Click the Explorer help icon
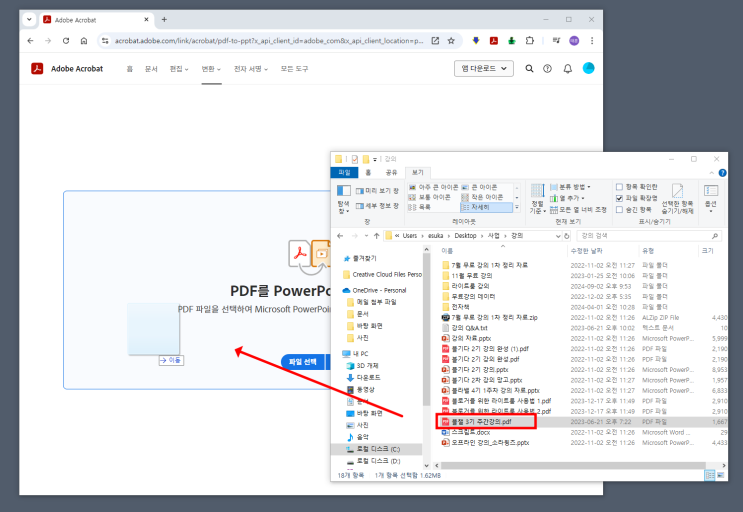This screenshot has height=512, width=743. coord(722,173)
